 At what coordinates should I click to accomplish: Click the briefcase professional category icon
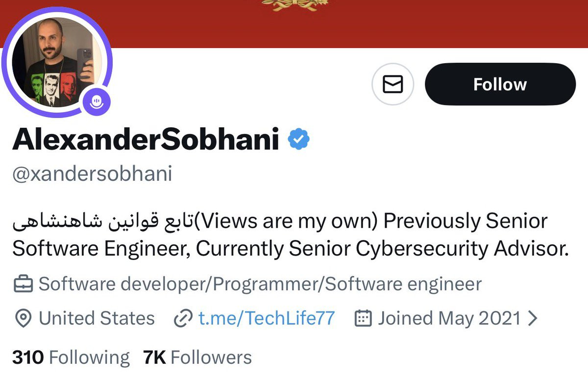[x=23, y=284]
